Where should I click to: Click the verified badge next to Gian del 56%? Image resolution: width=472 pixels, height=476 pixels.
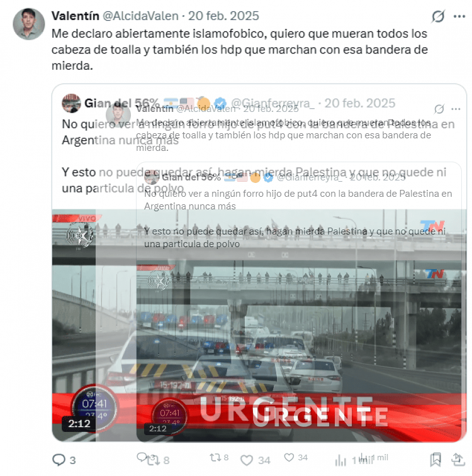[220, 103]
